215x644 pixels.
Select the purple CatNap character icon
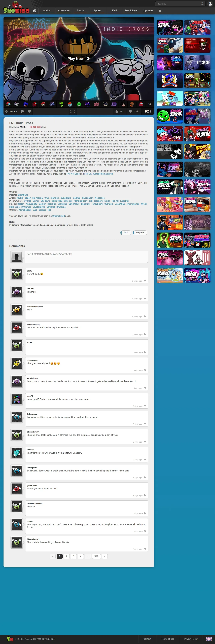88,104
